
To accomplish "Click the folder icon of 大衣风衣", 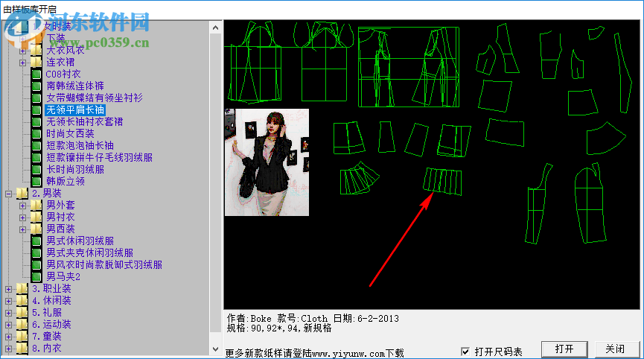I will click(x=36, y=51).
